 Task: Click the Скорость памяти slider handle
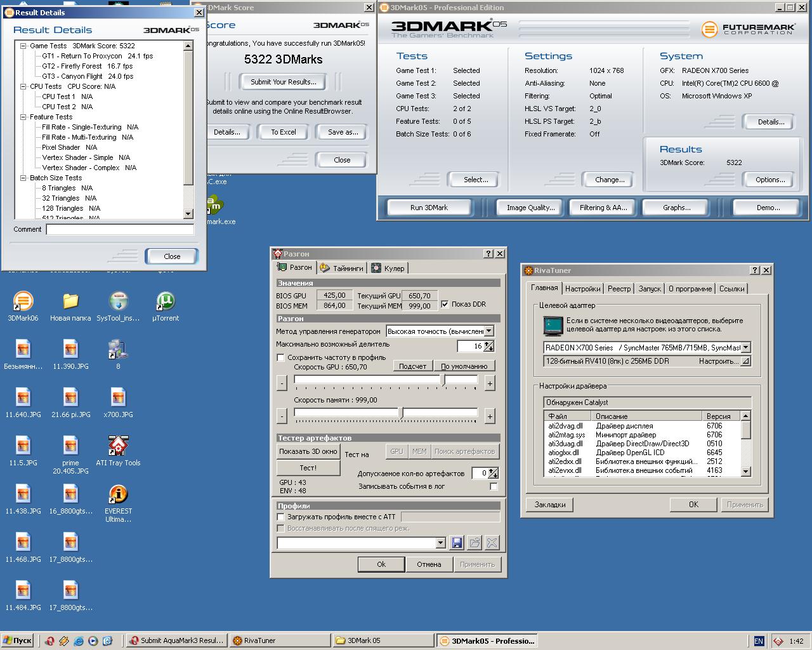400,413
